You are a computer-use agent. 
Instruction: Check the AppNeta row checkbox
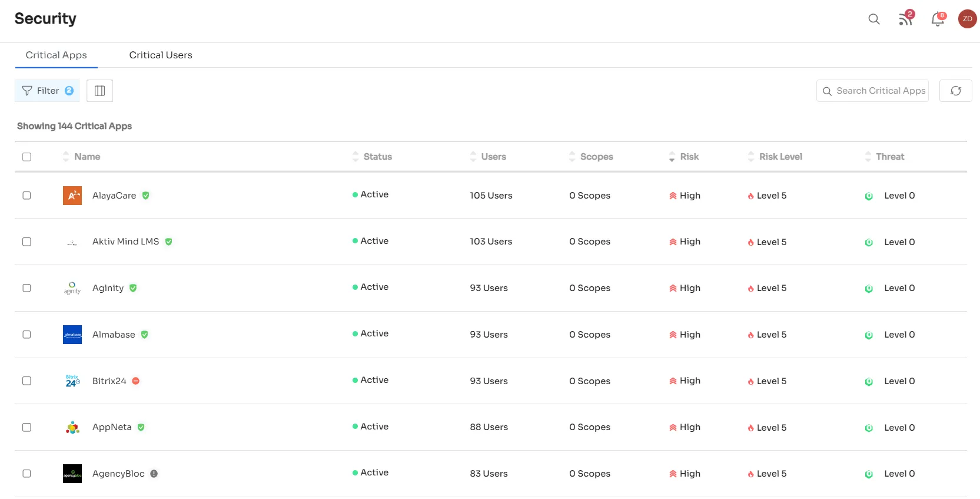click(26, 427)
